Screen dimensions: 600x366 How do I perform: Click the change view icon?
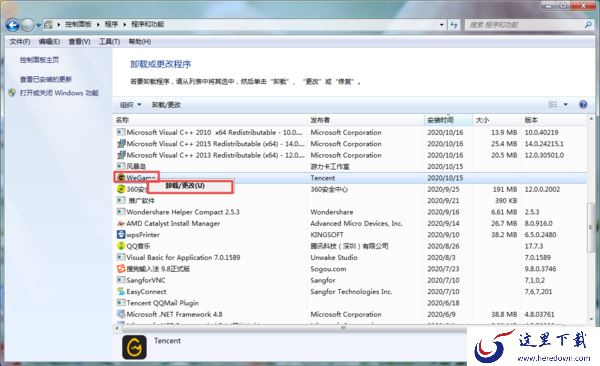[x=553, y=105]
